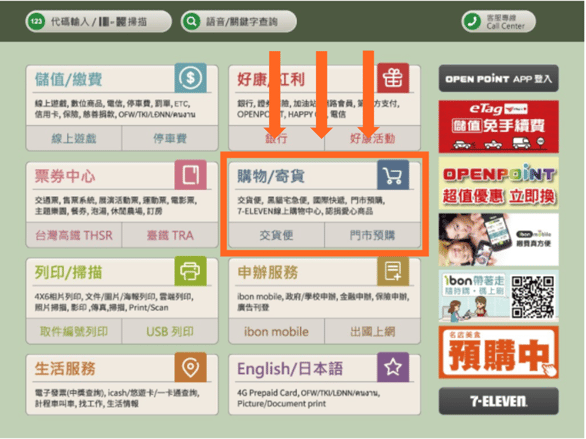The height and width of the screenshot is (439, 586).
Task: Open ibon mobile service
Action: (276, 331)
